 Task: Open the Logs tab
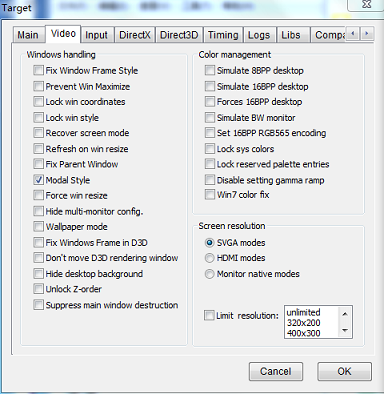point(259,35)
